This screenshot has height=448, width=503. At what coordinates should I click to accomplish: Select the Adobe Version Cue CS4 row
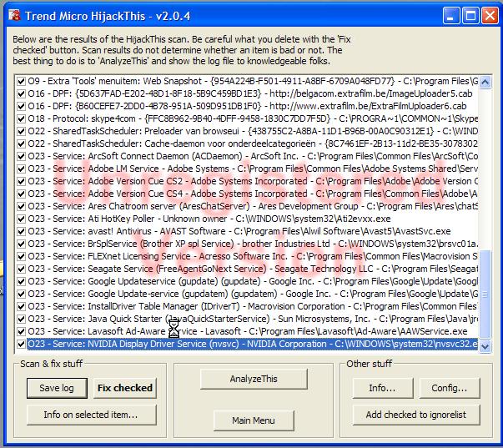pyautogui.click(x=253, y=194)
